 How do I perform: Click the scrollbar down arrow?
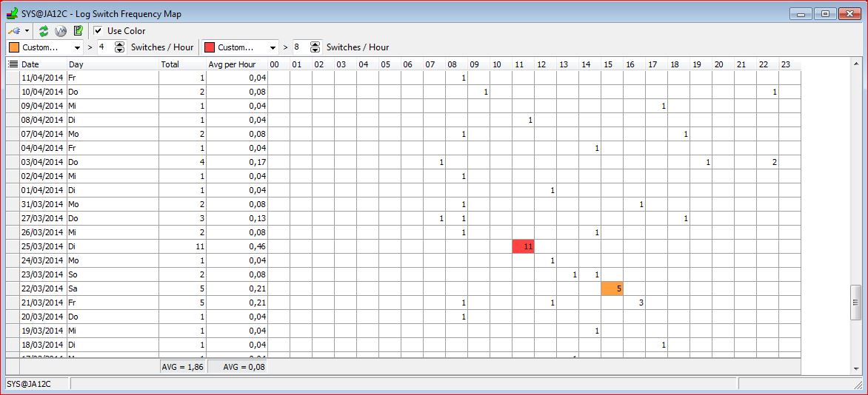[856, 368]
